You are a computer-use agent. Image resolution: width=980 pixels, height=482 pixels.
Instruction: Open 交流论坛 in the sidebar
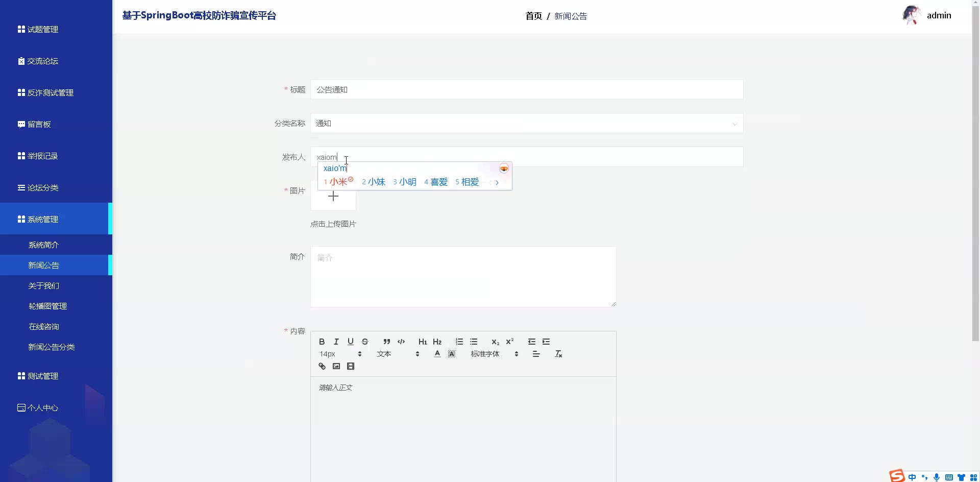coord(43,61)
